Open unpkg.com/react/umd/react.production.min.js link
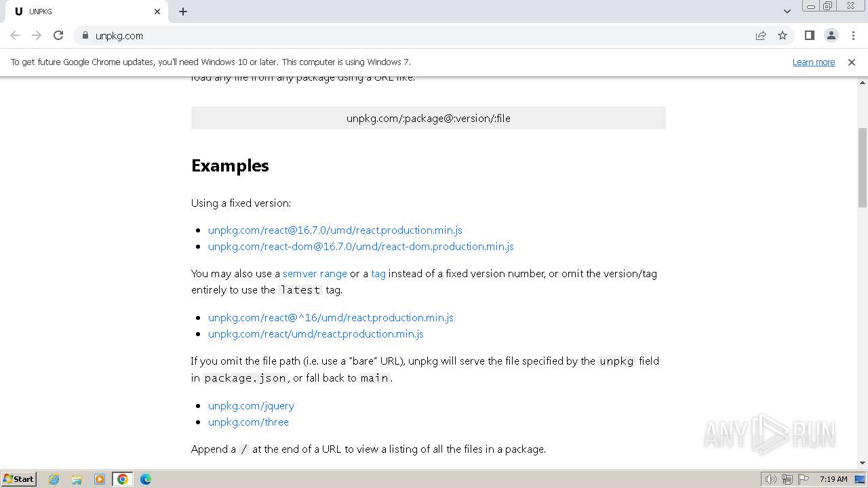This screenshot has width=868, height=488. (x=316, y=333)
